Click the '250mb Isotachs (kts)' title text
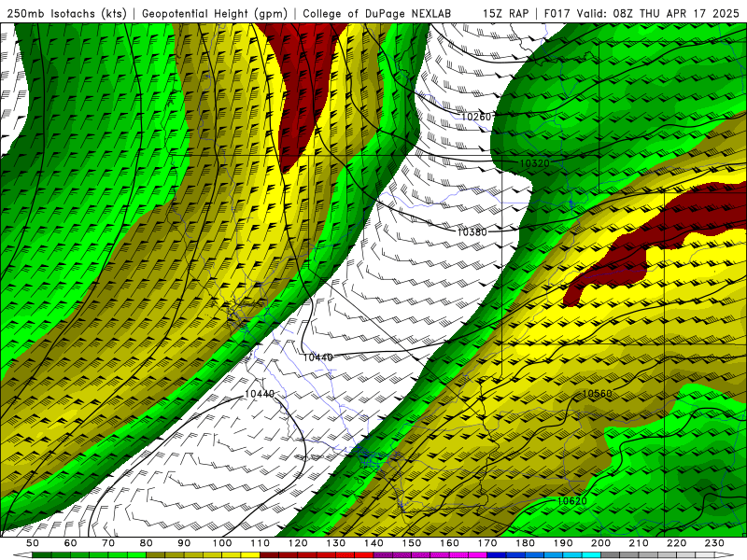 (67, 14)
